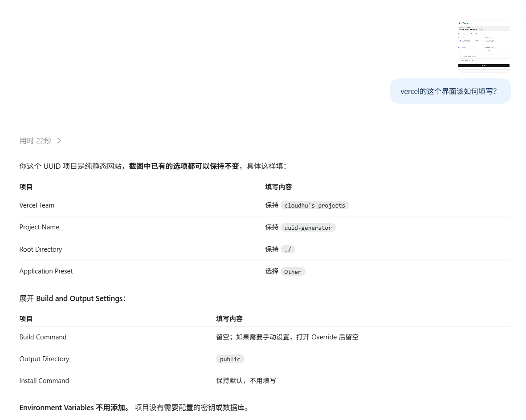This screenshot has width=526, height=420.
Task: Click the 'Other' preset code chip
Action: pos(293,271)
